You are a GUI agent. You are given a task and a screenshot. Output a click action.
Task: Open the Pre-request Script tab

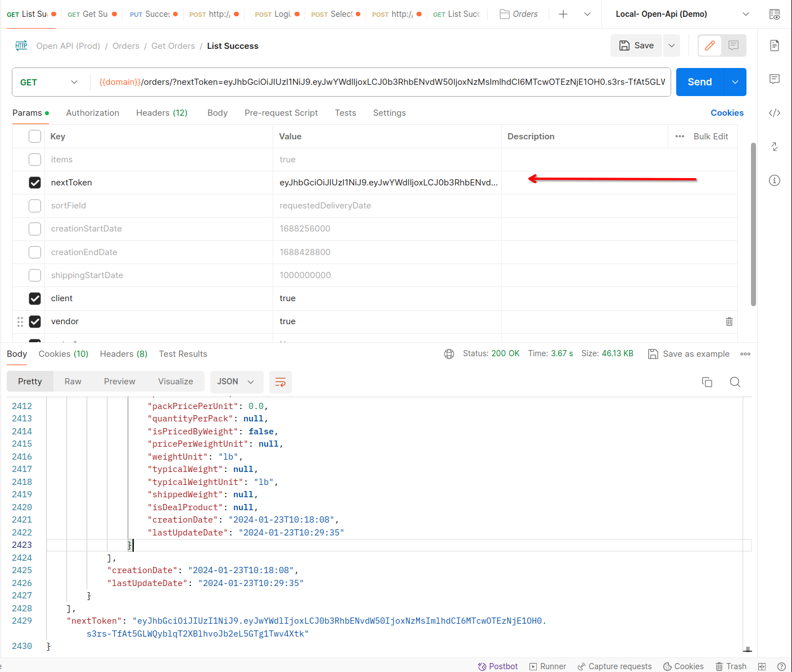[x=281, y=113]
